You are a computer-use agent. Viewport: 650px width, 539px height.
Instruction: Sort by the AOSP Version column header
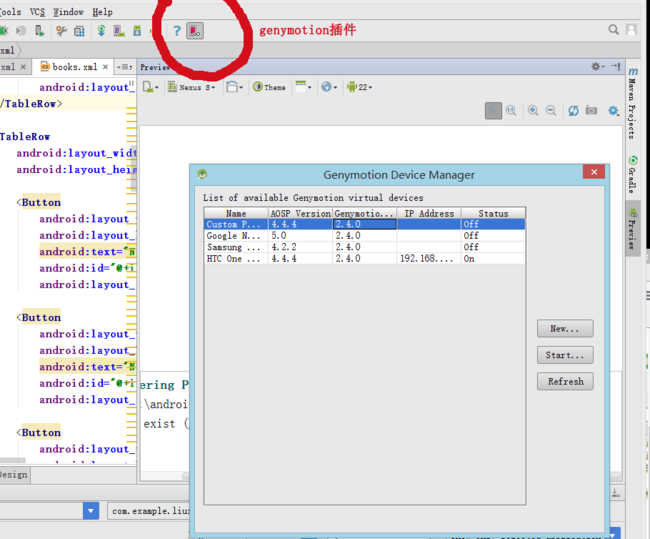point(301,213)
